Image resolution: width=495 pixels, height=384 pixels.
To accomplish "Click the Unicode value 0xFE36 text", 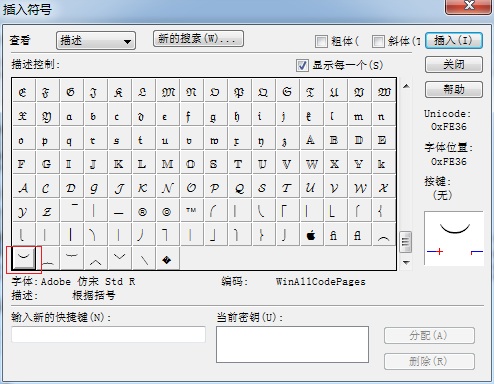I will 448,127.
